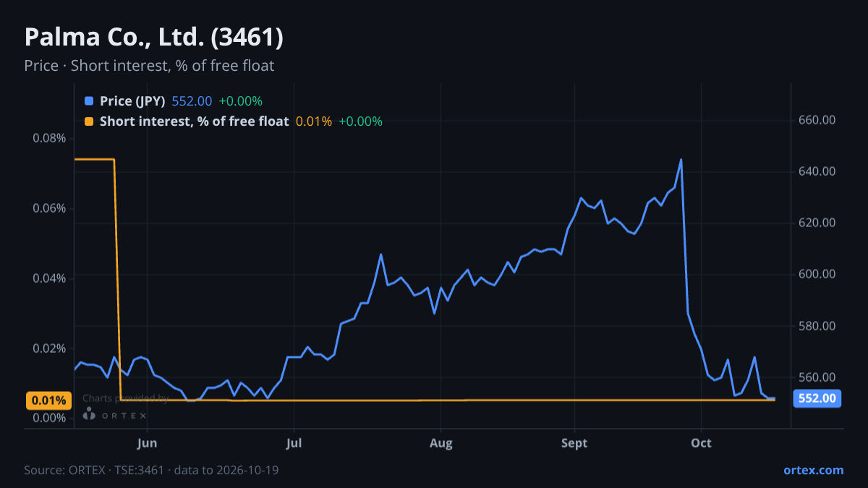This screenshot has height=488, width=868.
Task: Click the 0.00% left axis label
Action: click(x=49, y=418)
